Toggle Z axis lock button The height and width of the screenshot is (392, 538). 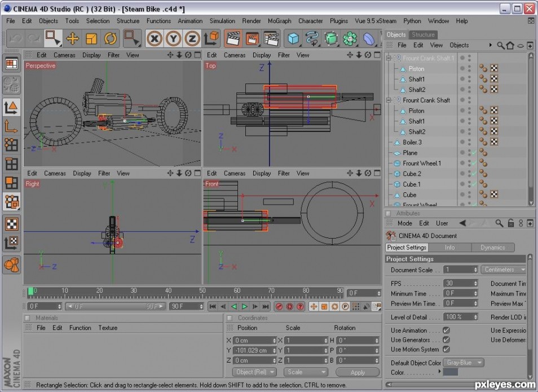pos(192,38)
